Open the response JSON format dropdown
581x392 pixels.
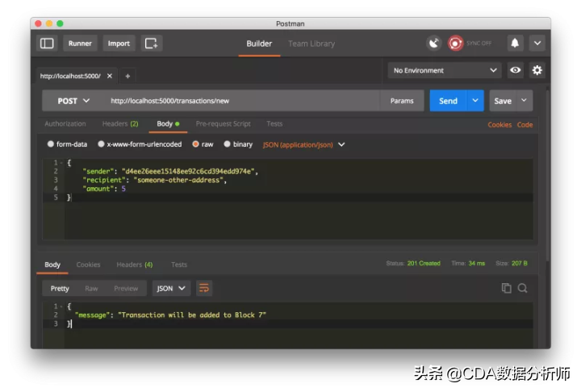[x=171, y=288]
